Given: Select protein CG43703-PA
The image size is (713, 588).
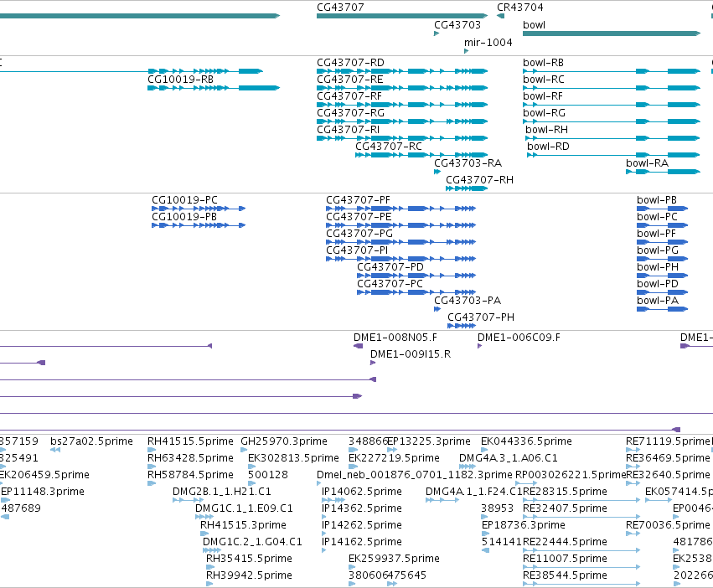Looking at the screenshot, I should coord(437,309).
